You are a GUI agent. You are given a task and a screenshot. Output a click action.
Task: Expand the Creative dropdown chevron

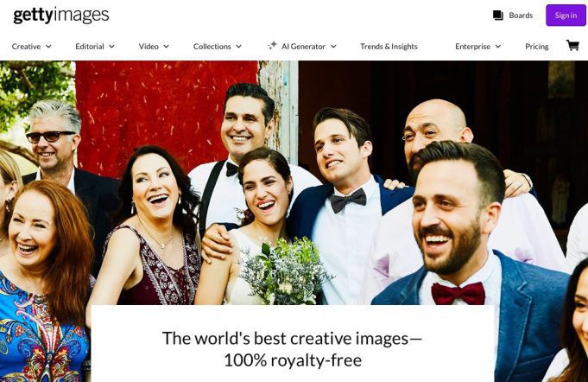(48, 47)
